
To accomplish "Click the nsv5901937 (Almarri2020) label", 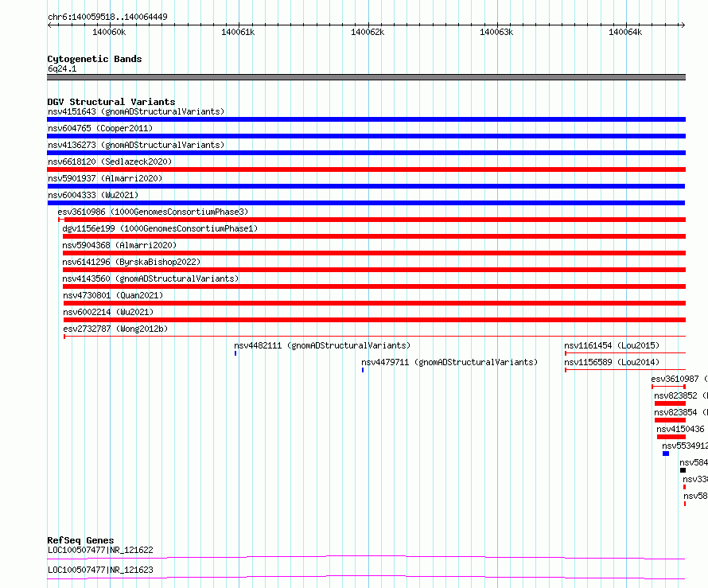I will click(x=105, y=178).
